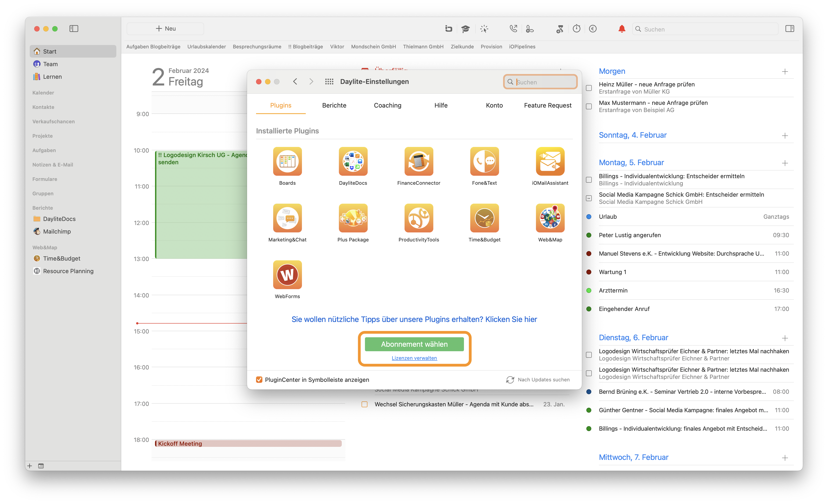
Task: Expand Kontakte section in sidebar
Action: pyautogui.click(x=43, y=107)
